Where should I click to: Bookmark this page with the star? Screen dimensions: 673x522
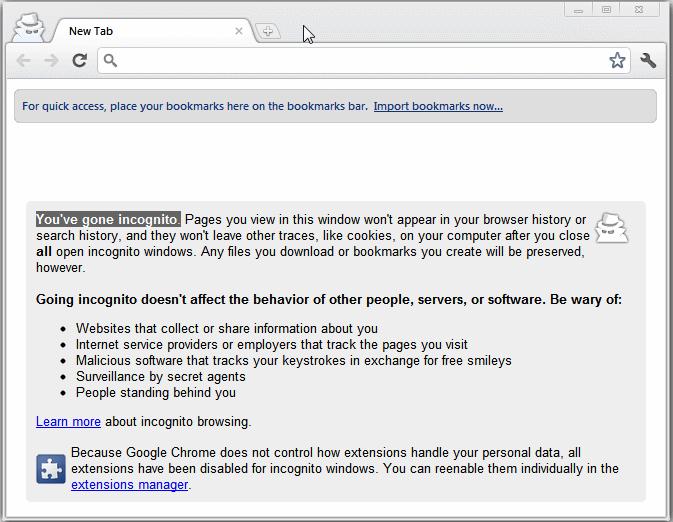click(x=617, y=61)
